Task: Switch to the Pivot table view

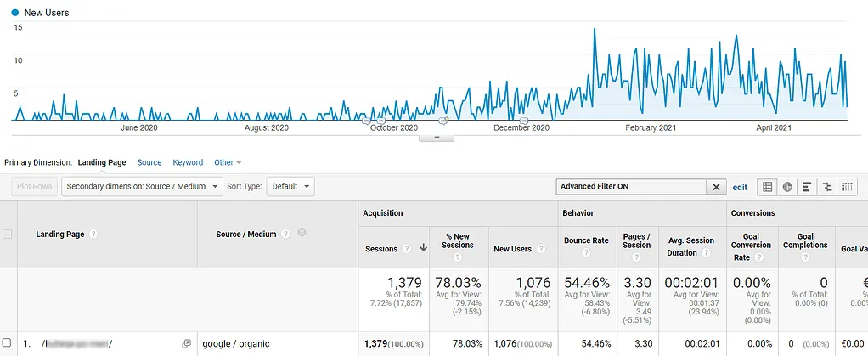Action: pyautogui.click(x=847, y=187)
